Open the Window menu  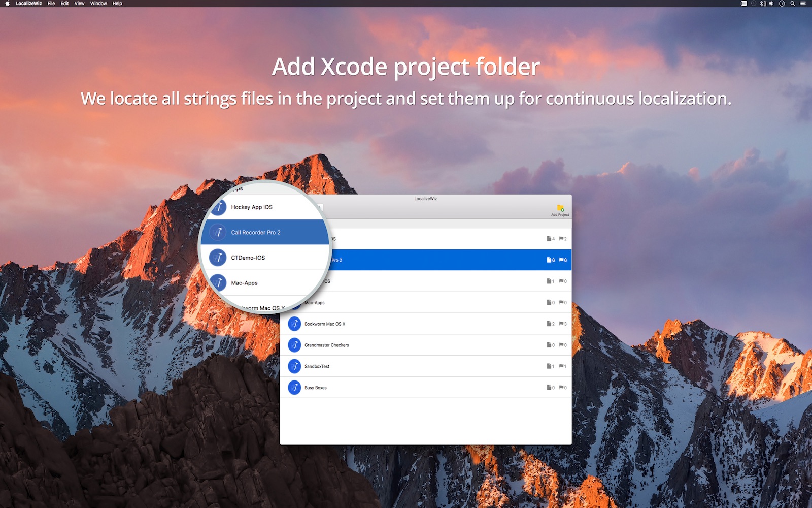click(x=98, y=4)
